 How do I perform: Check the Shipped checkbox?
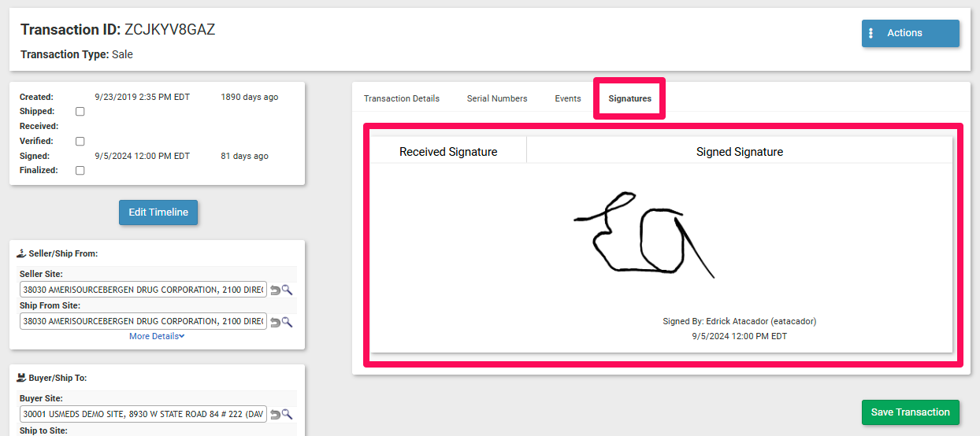[80, 112]
